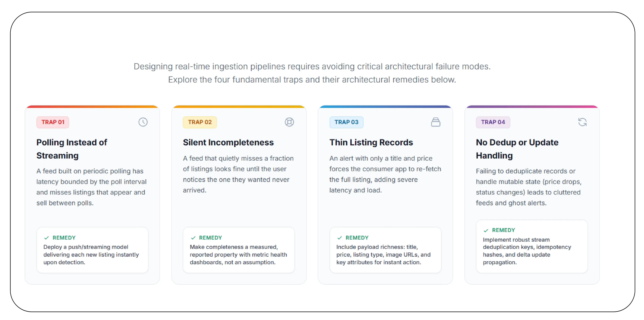Click the checkmark in Silent Incompleteness remedy
The width and height of the screenshot is (644, 320).
[193, 238]
